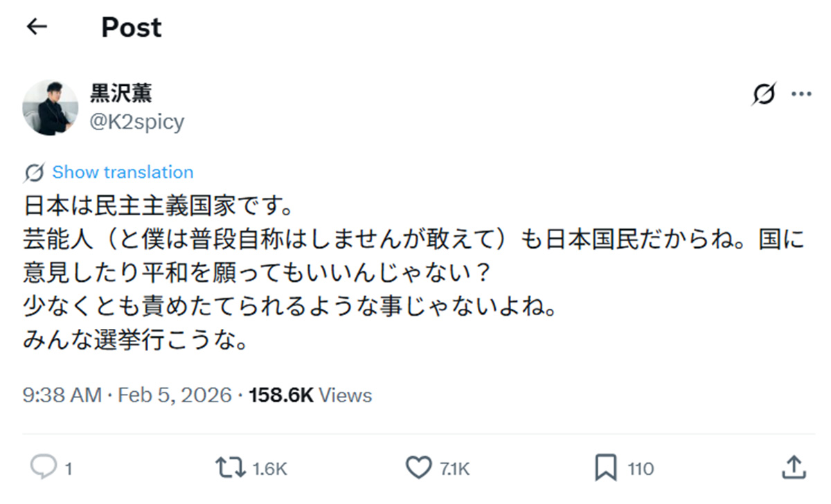
Task: Click the reply speech bubble icon
Action: 43,469
